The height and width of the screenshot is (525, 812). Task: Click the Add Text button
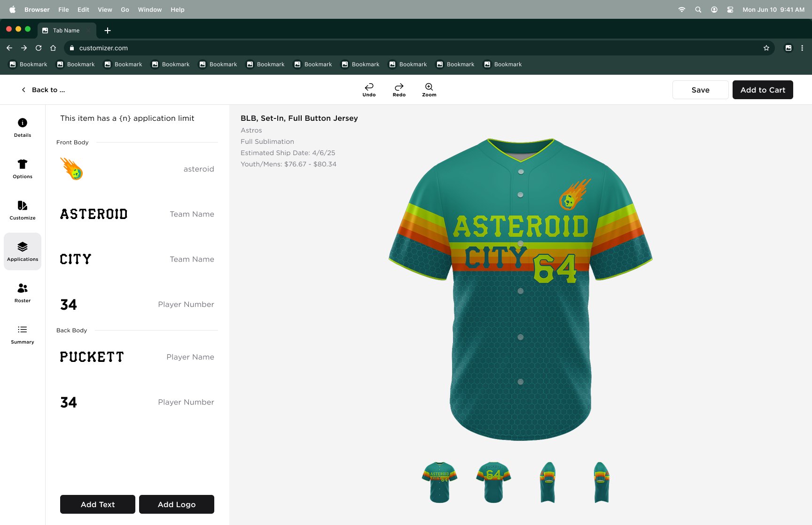coord(98,504)
